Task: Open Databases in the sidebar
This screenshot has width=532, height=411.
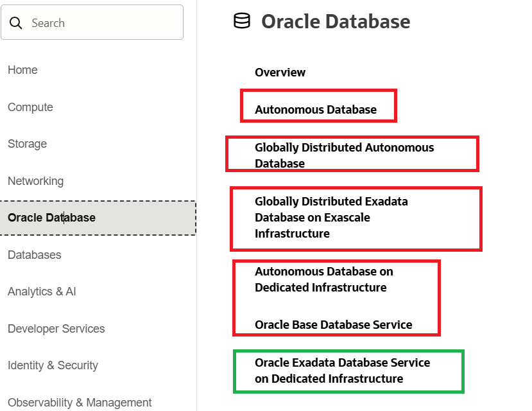Action: (35, 255)
